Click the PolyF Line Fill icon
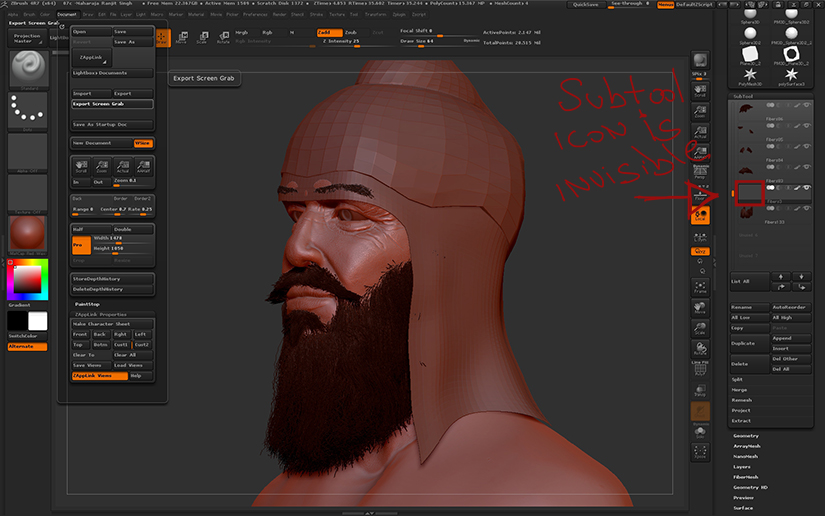 (700, 369)
